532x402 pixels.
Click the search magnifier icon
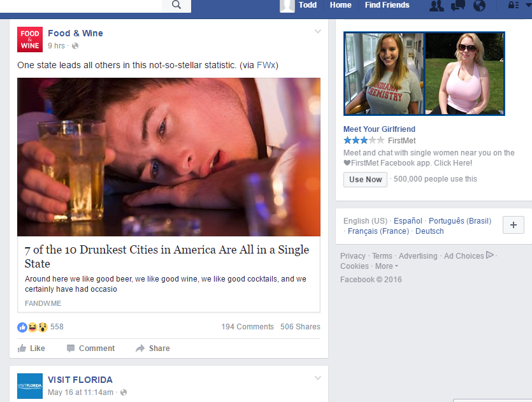click(x=176, y=5)
